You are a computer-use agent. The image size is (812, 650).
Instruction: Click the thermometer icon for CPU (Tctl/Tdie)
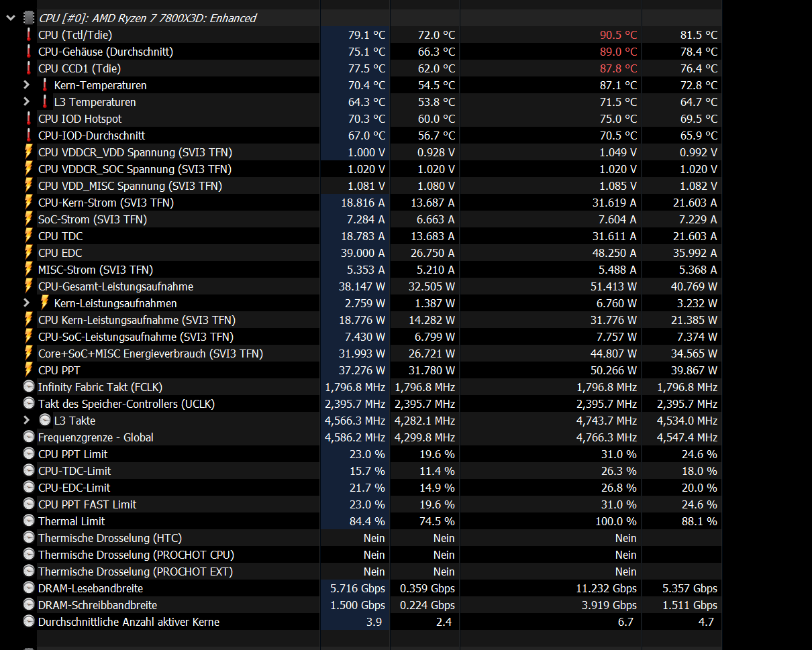click(x=29, y=35)
